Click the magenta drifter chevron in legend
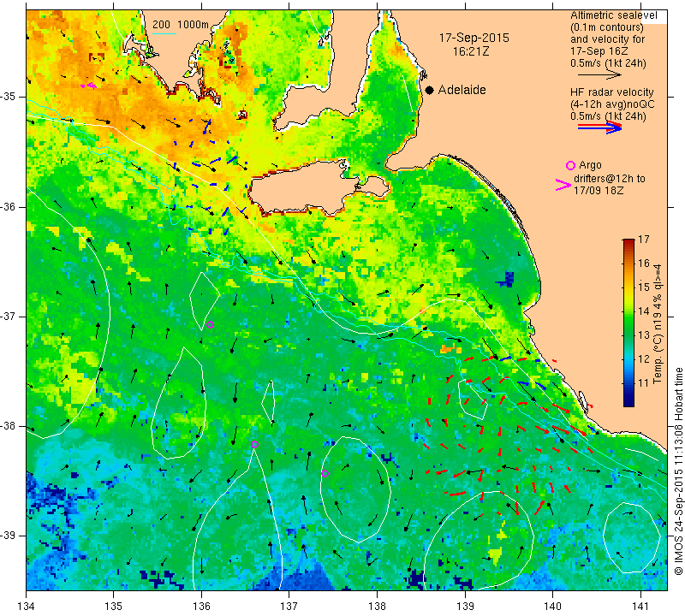 tap(563, 185)
